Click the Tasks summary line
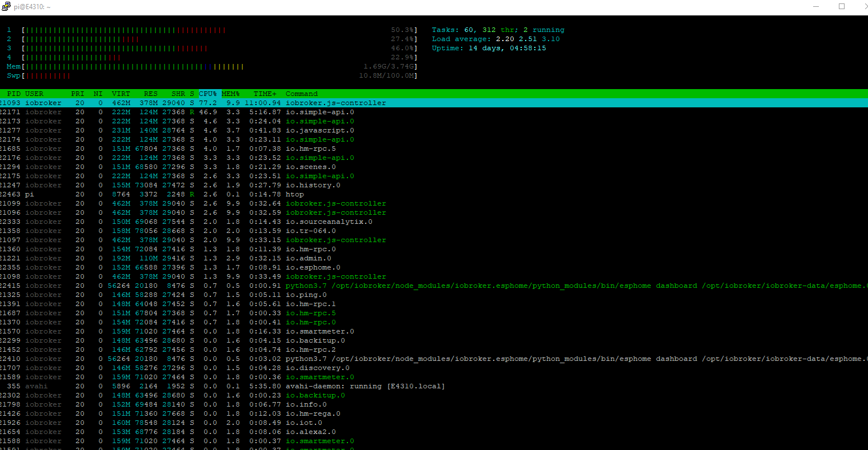The width and height of the screenshot is (868, 450). coord(498,30)
